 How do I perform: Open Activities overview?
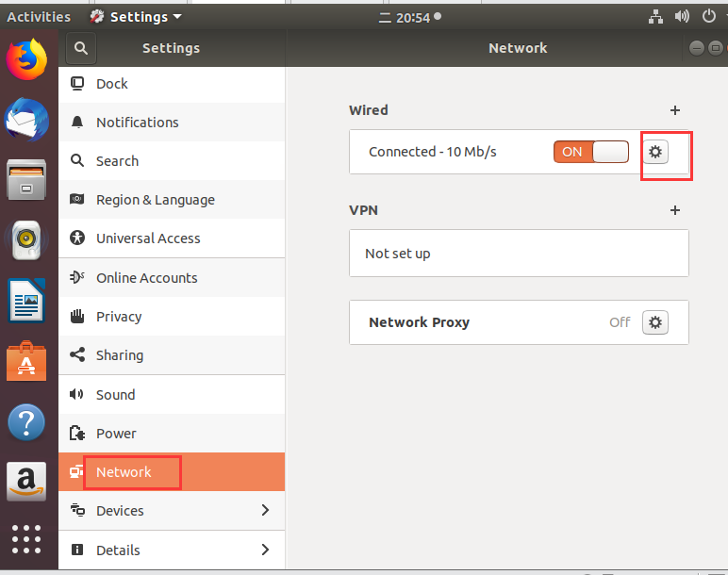click(39, 17)
